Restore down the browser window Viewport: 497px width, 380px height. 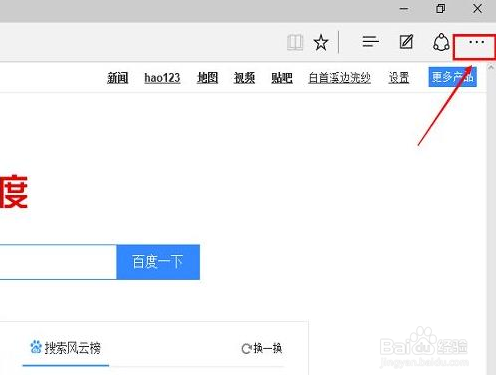click(440, 8)
